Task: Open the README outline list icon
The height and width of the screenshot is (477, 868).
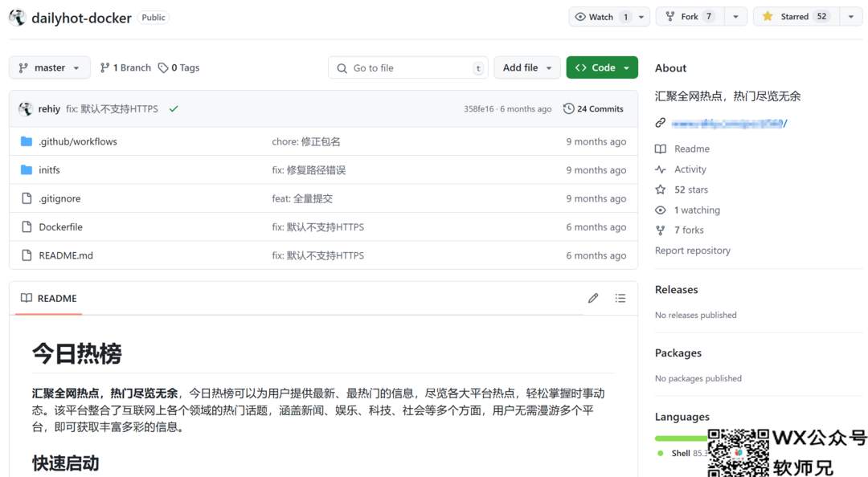Action: [620, 298]
